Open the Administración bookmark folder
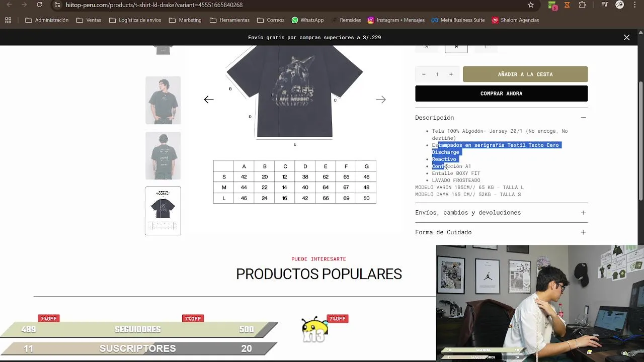This screenshot has height=362, width=644. click(47, 20)
